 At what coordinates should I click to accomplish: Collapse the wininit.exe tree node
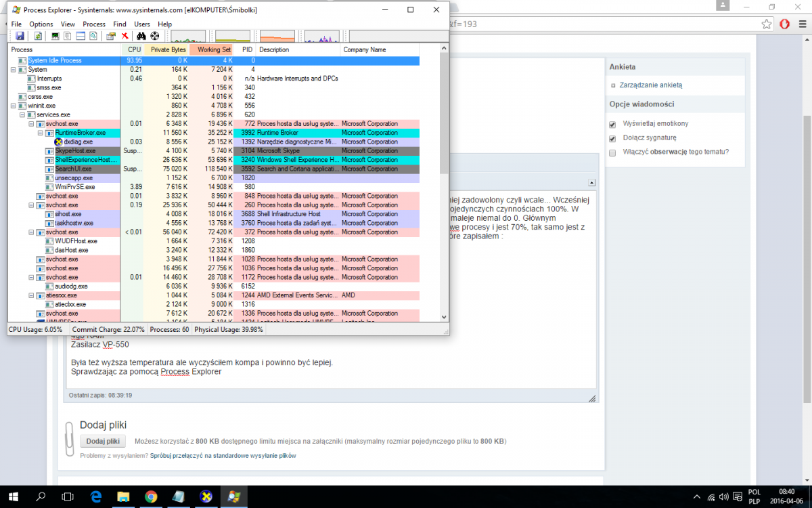pos(14,106)
